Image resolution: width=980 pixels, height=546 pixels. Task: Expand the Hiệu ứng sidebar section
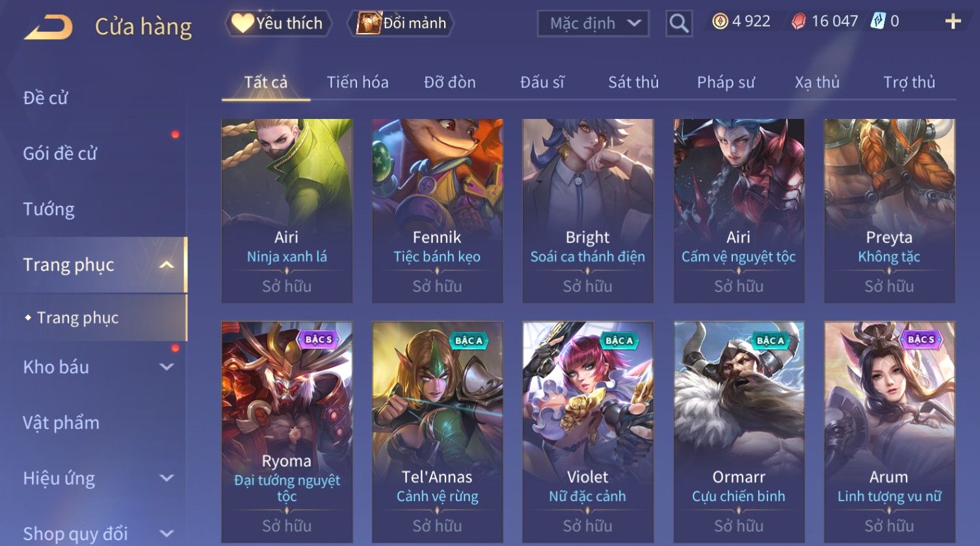coord(166,478)
